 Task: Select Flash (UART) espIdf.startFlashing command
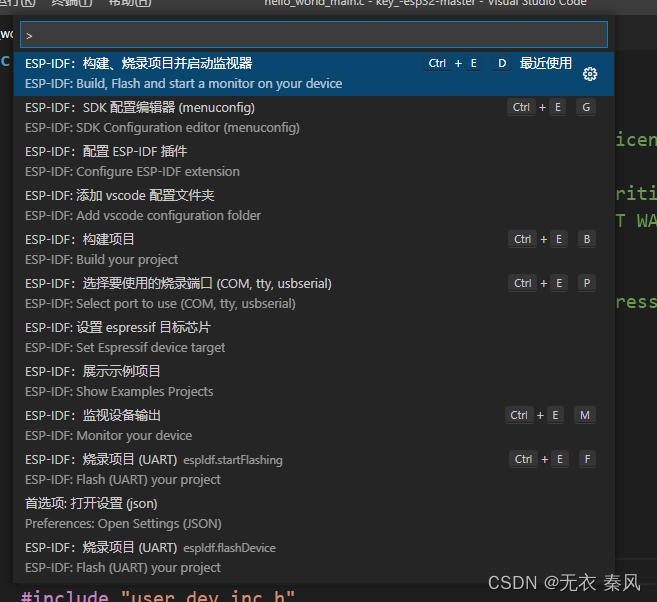click(314, 470)
